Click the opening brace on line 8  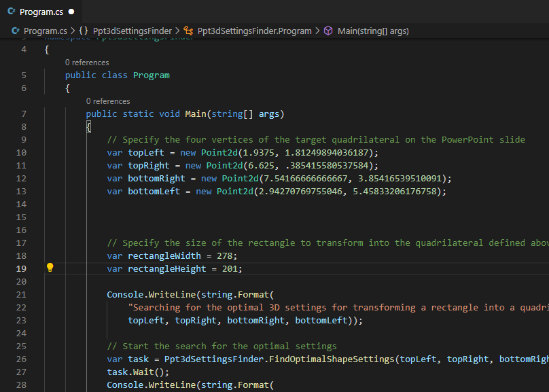(x=88, y=126)
